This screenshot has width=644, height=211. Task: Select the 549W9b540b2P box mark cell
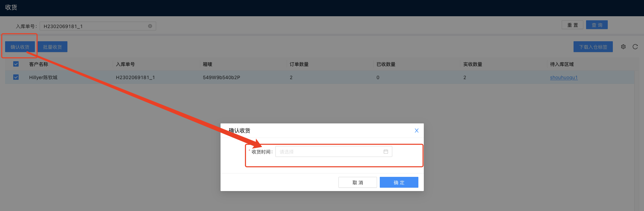(x=222, y=77)
